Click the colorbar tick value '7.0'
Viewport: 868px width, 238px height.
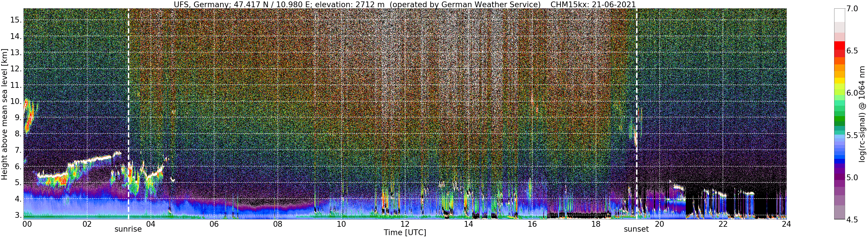coord(852,9)
